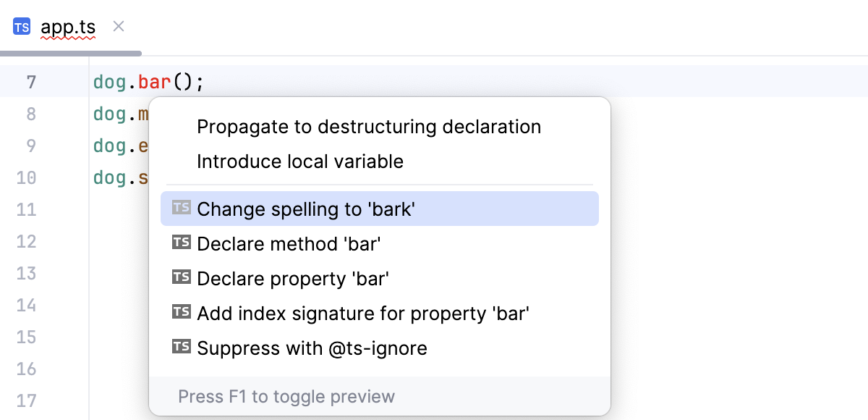Screen dimensions: 868x420
Task: Click TS icon beside Declare property 'bar'
Action: click(x=182, y=278)
